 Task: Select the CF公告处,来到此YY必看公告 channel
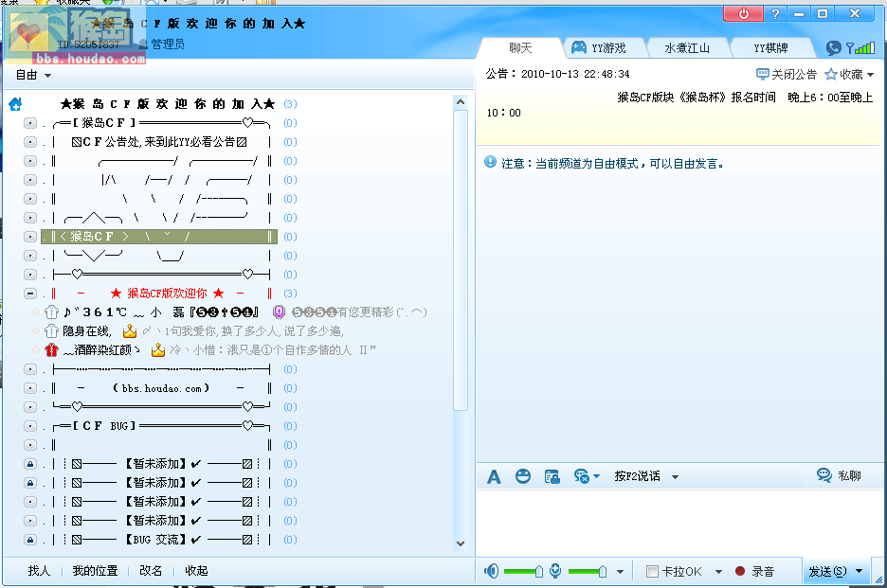159,142
